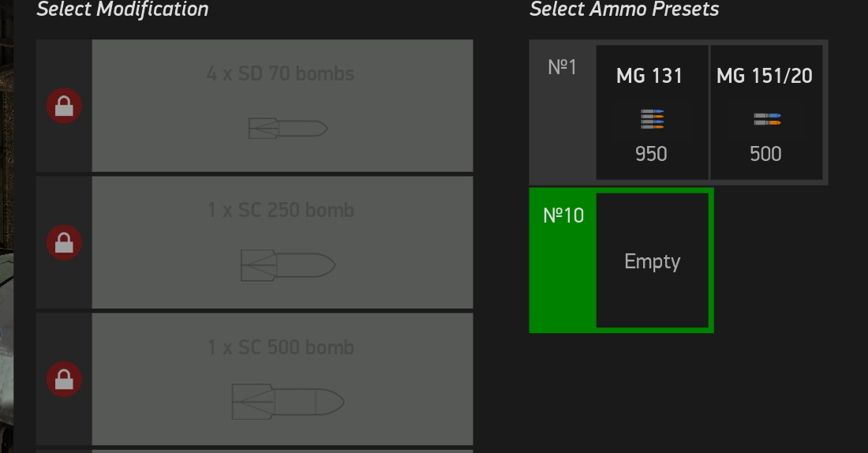
Task: Choose the "4 x SD 70 bombs" modification title
Action: (280, 74)
